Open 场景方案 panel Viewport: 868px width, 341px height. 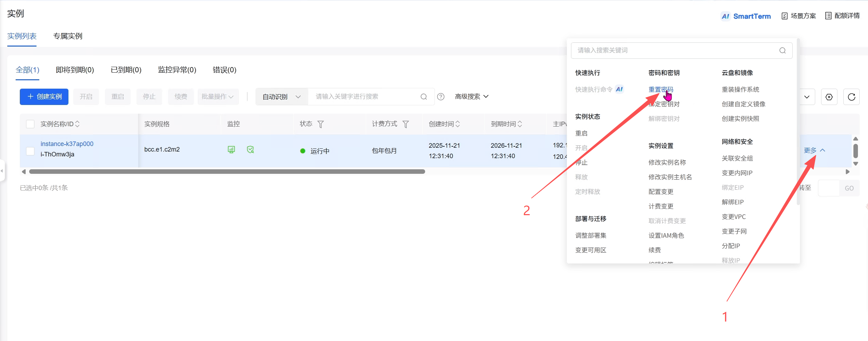(x=798, y=16)
